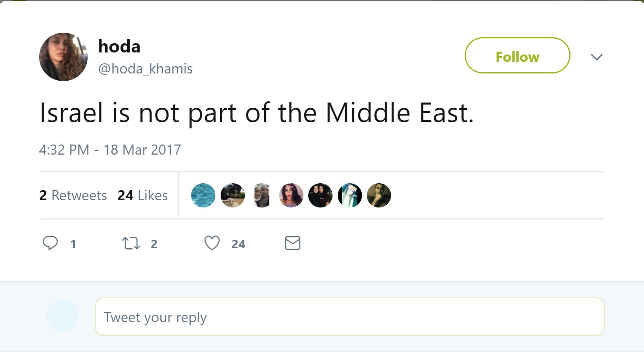Click the hijab-wearing liker avatar
The height and width of the screenshot is (352, 644).
pos(262,195)
